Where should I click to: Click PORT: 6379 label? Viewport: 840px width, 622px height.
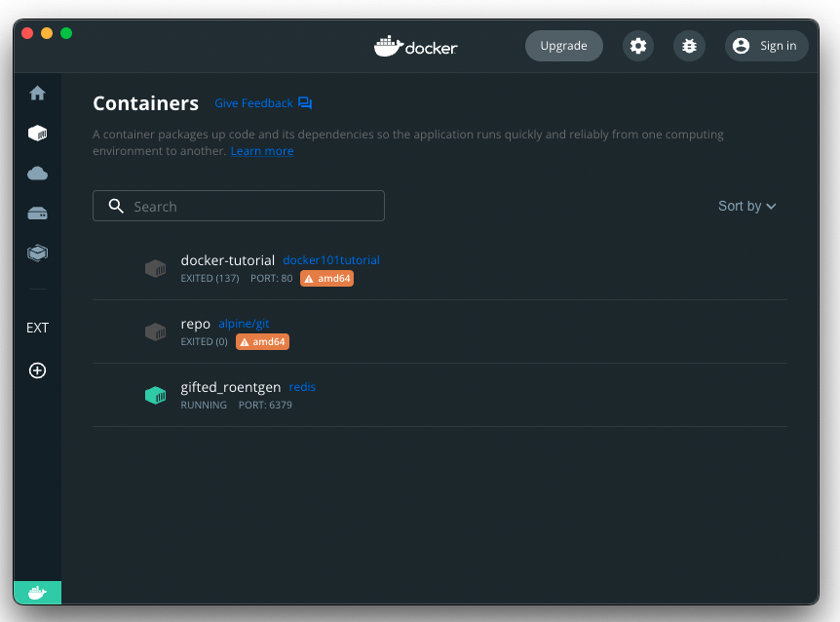[265, 405]
